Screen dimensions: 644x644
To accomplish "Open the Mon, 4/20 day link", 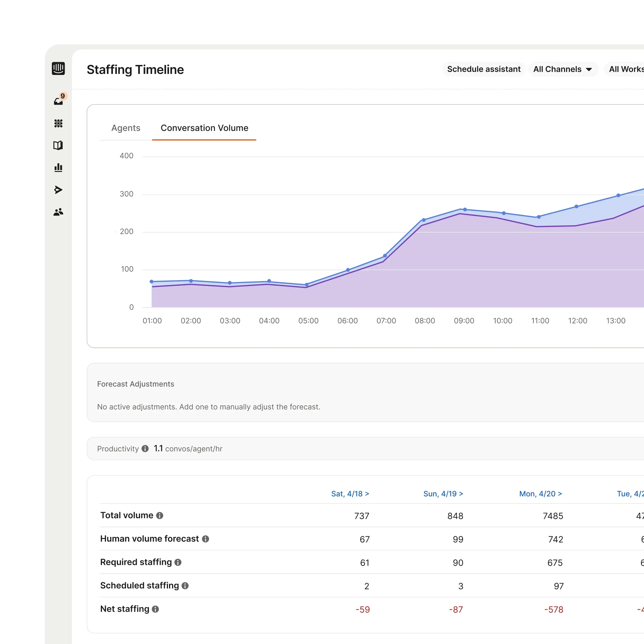I will 540,494.
